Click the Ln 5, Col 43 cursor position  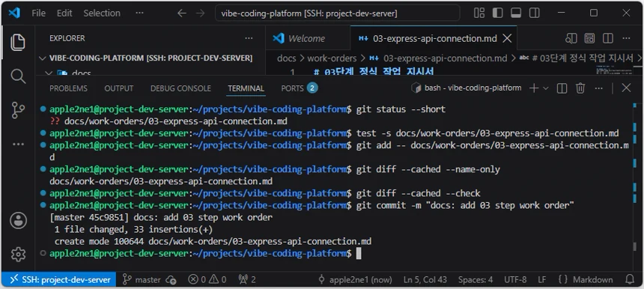[x=425, y=280]
